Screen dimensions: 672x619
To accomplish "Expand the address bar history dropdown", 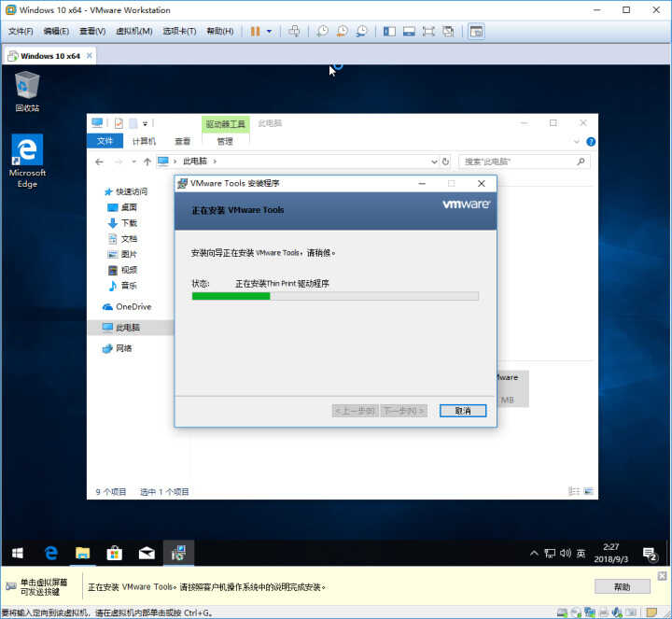I will [434, 162].
